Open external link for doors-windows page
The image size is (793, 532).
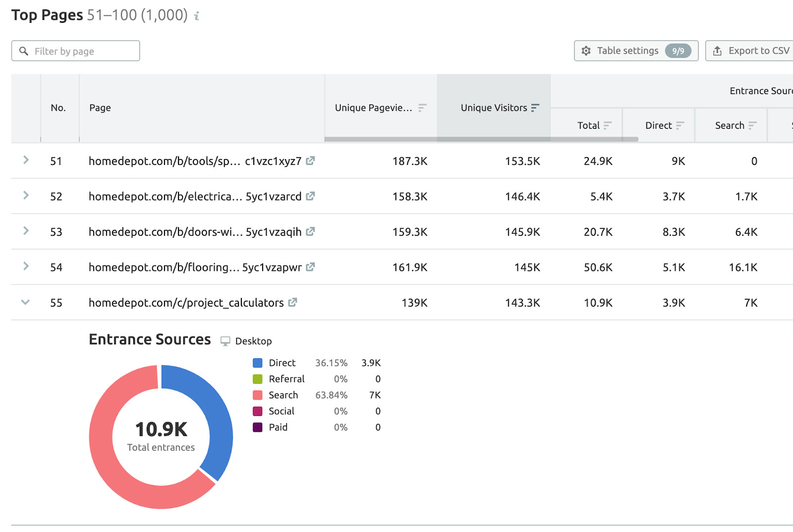[x=310, y=231]
